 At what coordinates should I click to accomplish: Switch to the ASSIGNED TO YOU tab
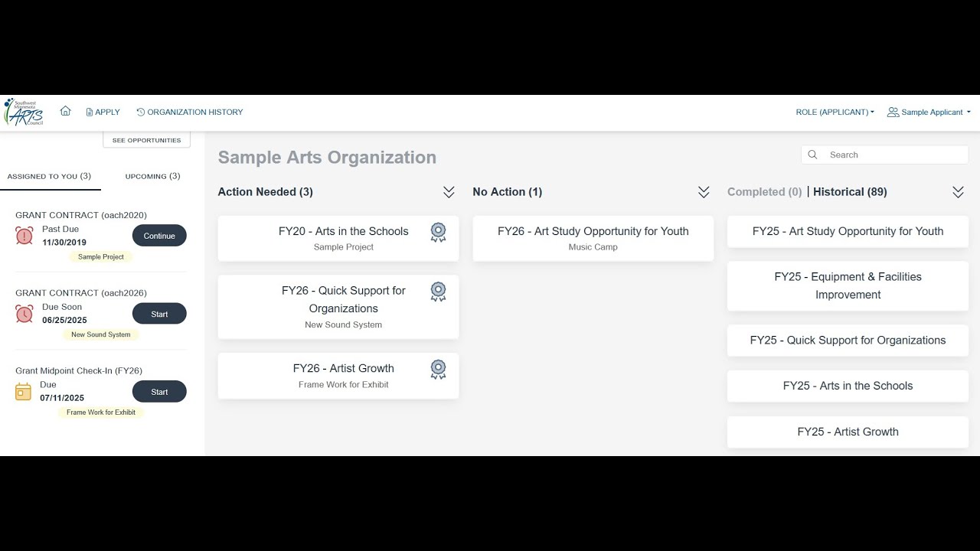tap(50, 176)
